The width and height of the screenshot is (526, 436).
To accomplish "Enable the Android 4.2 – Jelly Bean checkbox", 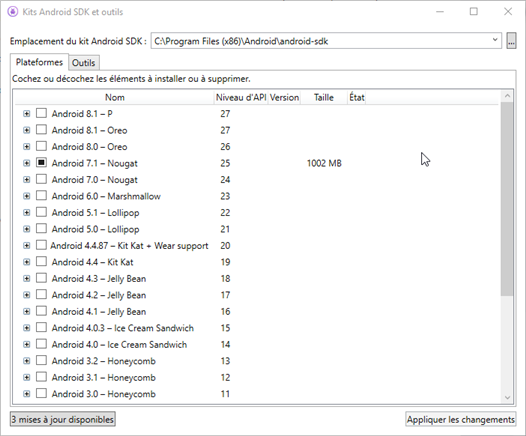I will coord(41,294).
